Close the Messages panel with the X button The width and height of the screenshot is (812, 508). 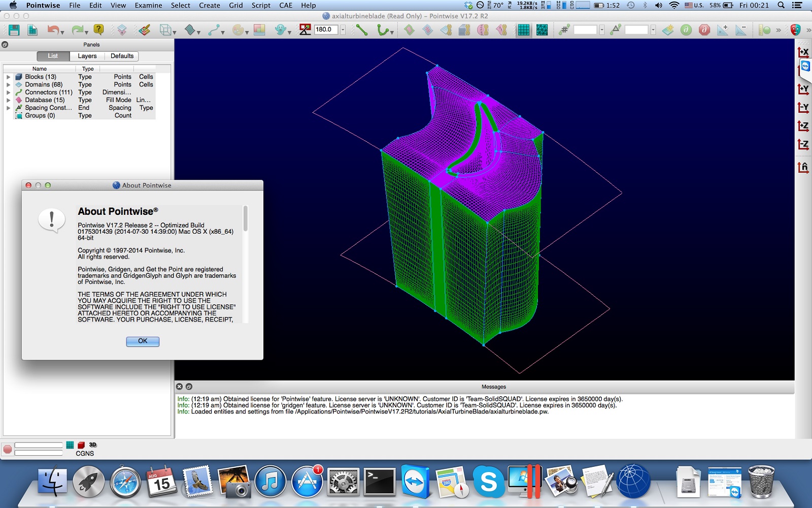(x=179, y=387)
